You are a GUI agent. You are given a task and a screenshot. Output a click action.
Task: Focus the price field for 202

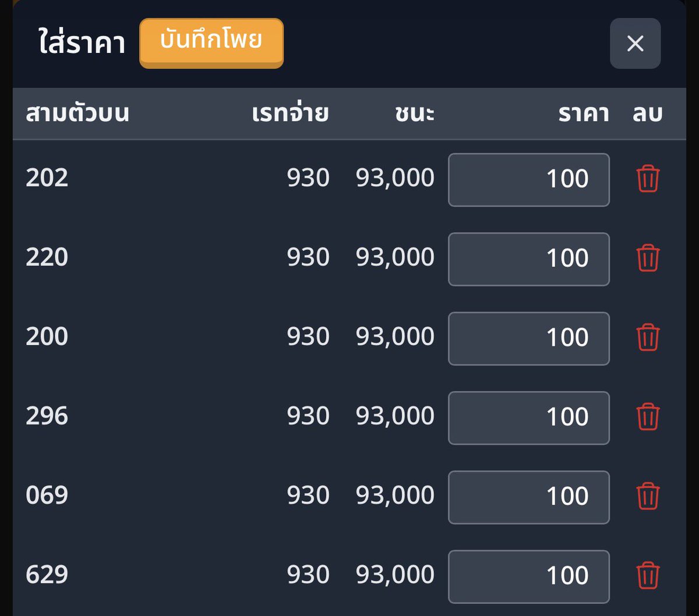[x=529, y=179]
